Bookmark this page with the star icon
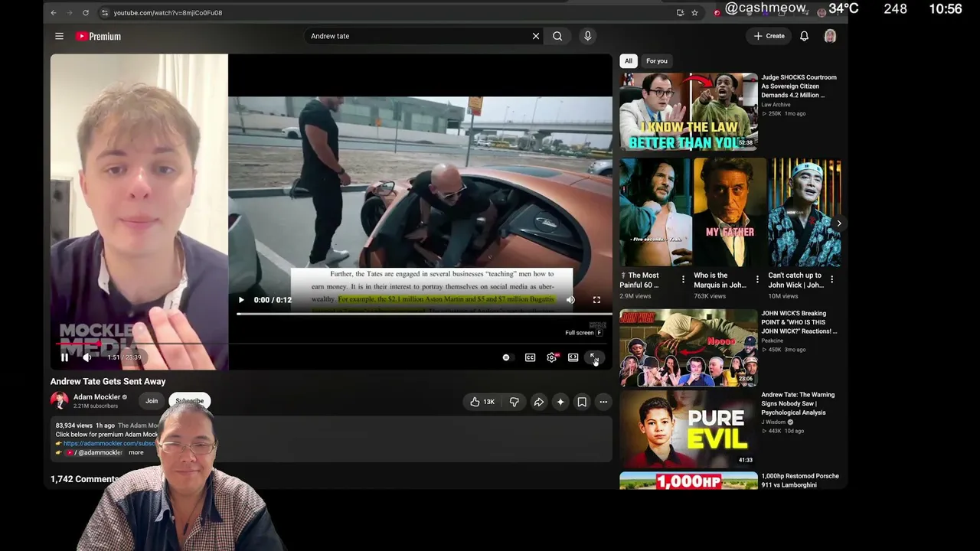Screen dimensions: 980x551 (694, 12)
